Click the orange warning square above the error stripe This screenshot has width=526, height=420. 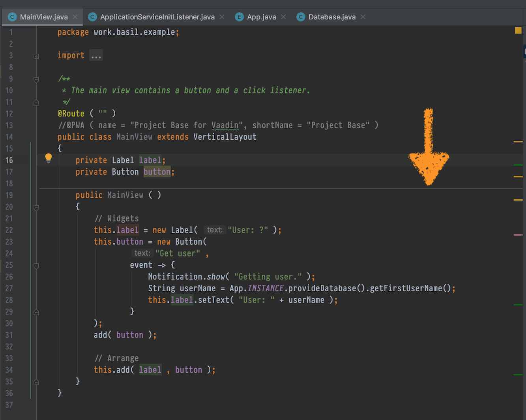coord(518,29)
